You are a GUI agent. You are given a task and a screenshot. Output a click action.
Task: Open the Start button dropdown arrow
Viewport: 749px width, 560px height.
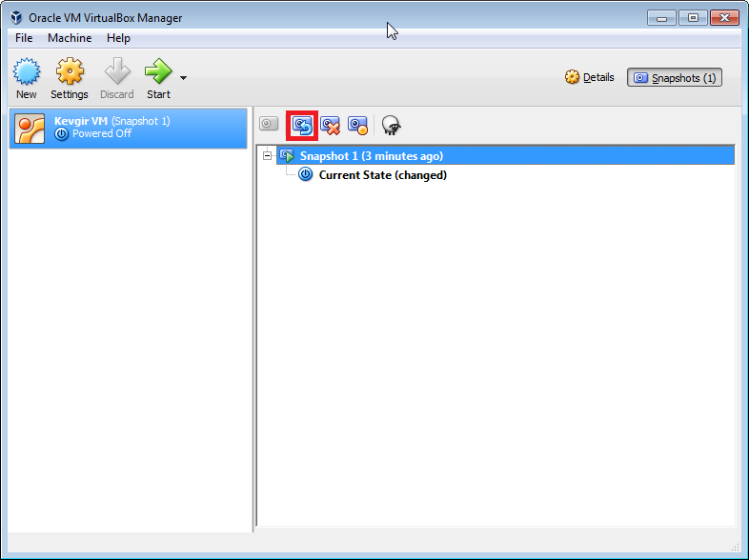tap(183, 78)
